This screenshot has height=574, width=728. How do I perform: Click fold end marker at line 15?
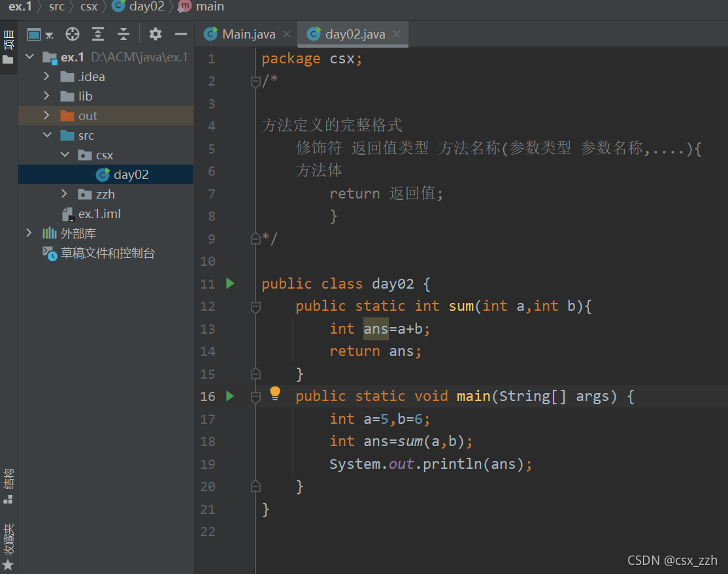256,374
